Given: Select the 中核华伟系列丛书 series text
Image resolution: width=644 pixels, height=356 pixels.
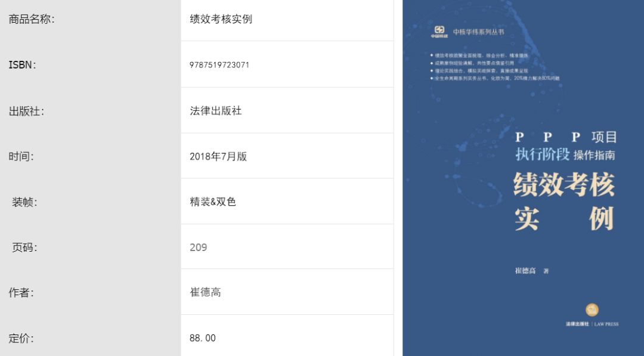Looking at the screenshot, I should [478, 32].
